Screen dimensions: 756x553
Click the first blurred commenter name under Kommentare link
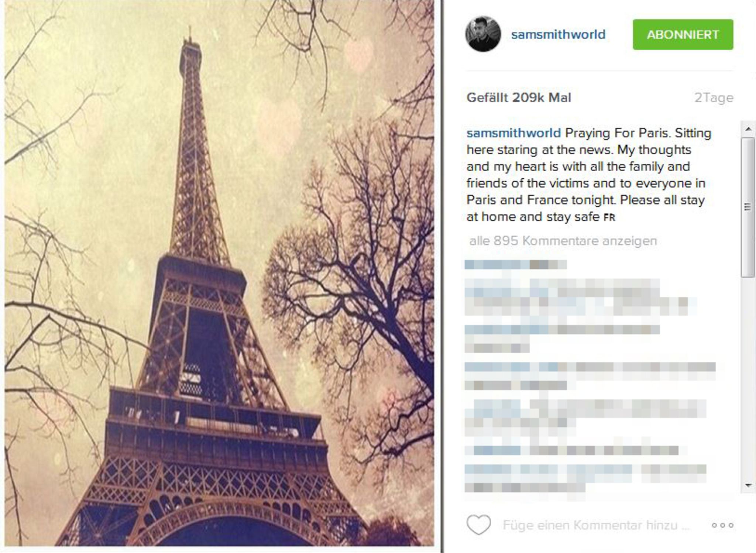click(x=515, y=264)
